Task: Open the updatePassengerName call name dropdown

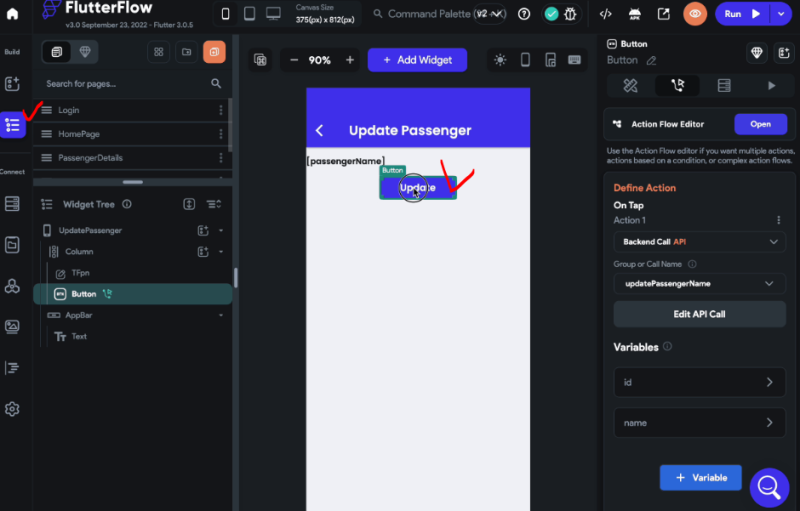Action: tap(699, 284)
